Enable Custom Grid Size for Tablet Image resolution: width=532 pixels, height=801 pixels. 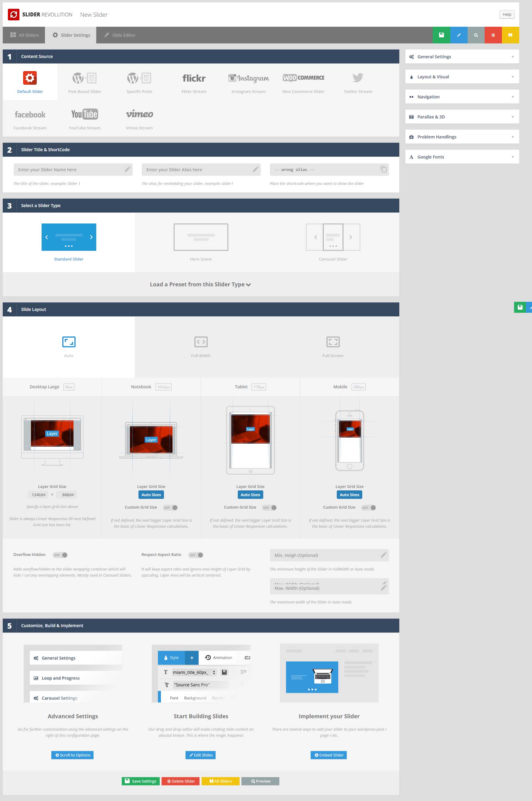point(269,507)
